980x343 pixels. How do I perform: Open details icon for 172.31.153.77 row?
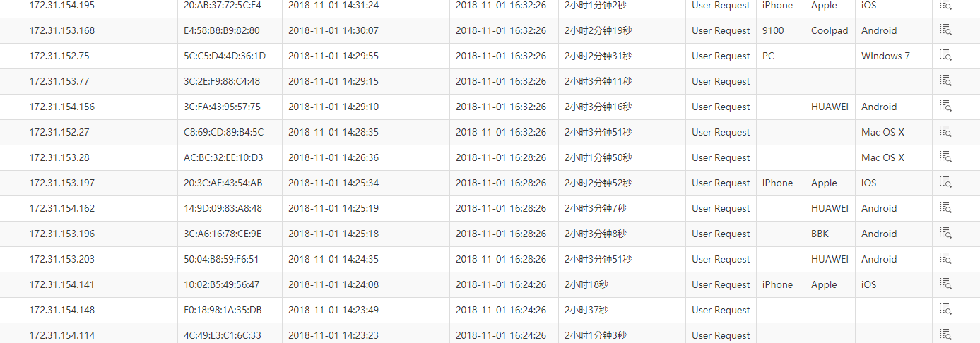[x=945, y=80]
